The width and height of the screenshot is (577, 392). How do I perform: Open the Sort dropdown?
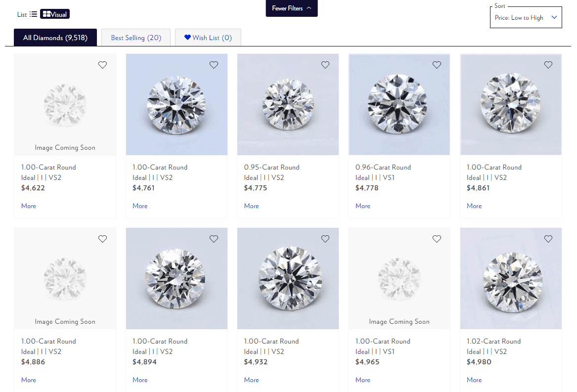point(526,17)
